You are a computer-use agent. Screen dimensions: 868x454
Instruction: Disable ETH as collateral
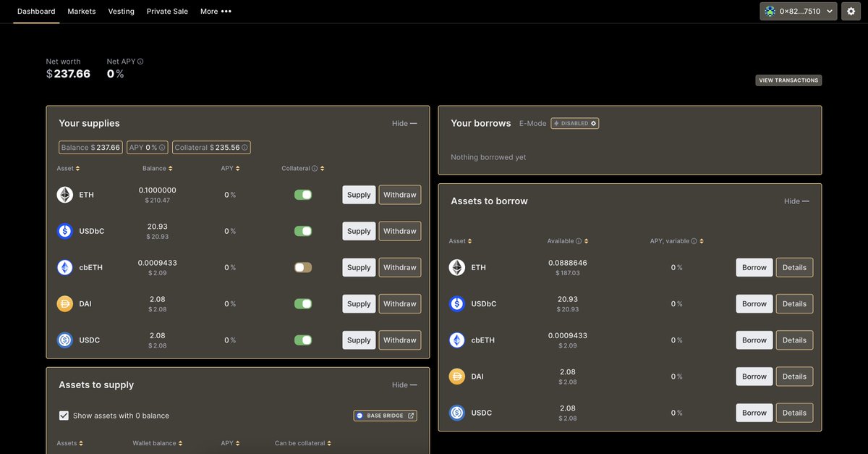(302, 194)
